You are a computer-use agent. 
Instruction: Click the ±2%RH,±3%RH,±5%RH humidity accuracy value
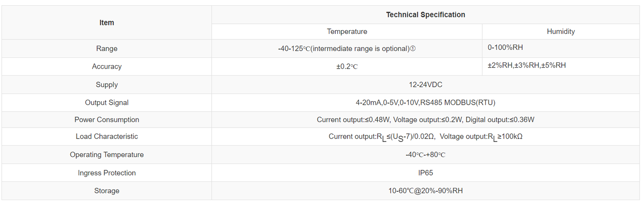[x=526, y=65]
